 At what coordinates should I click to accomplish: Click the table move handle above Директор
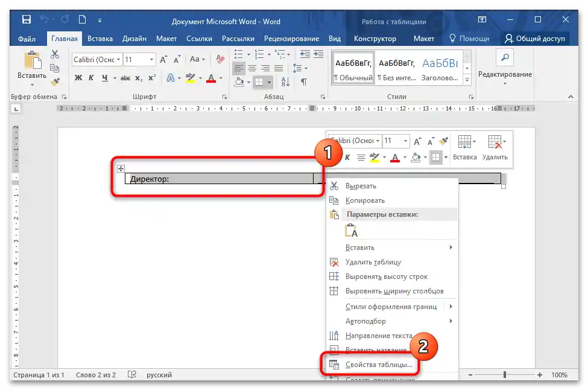click(x=121, y=168)
